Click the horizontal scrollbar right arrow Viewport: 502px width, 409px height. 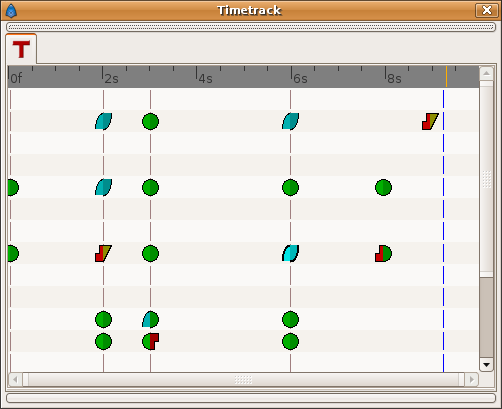(472, 379)
